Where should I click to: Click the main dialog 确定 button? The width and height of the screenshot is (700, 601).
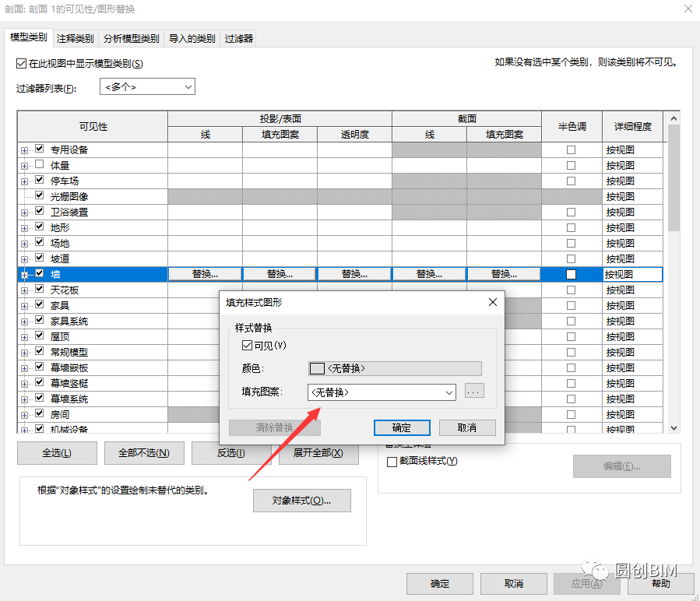pyautogui.click(x=440, y=584)
